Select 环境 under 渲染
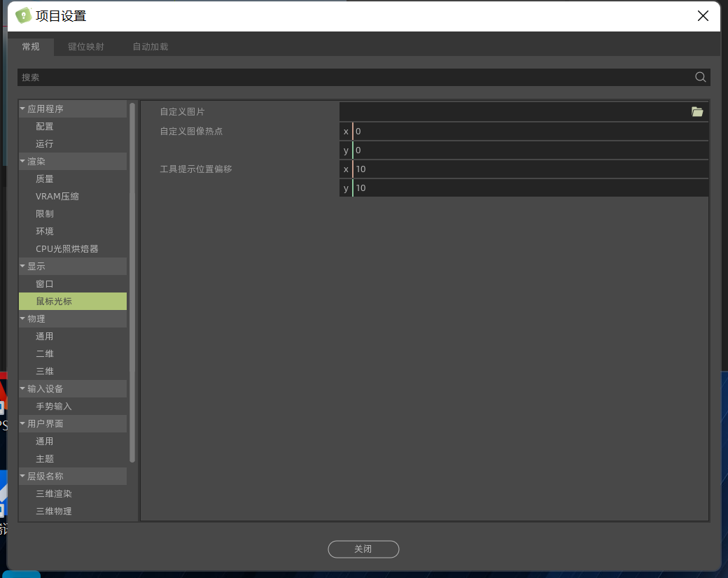 coord(72,231)
